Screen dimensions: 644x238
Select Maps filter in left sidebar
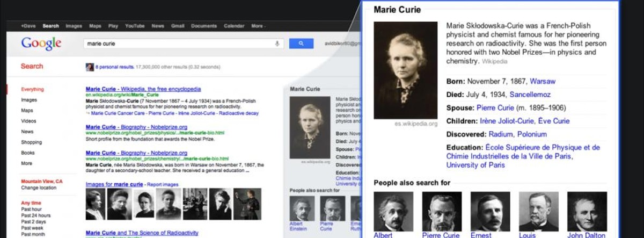click(27, 111)
